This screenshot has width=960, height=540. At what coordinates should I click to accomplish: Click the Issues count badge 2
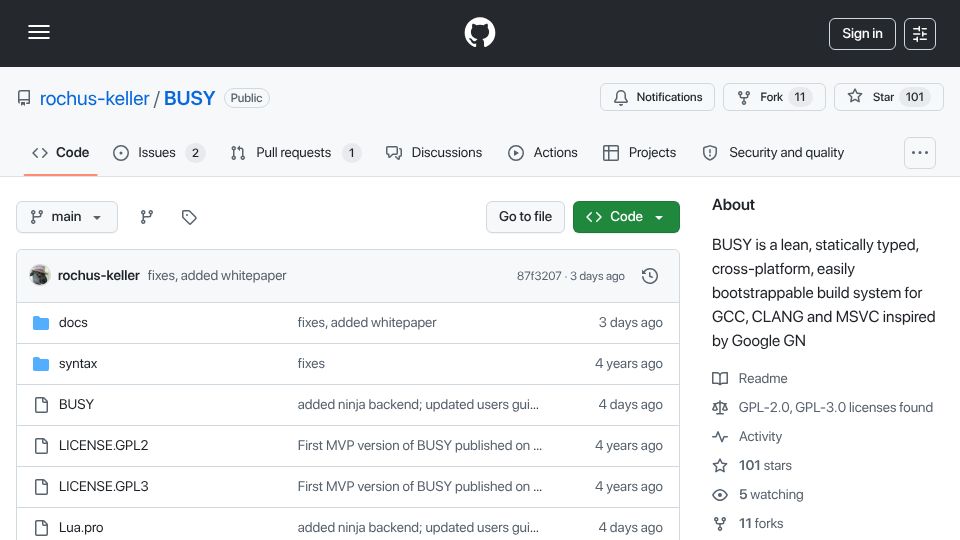click(195, 153)
